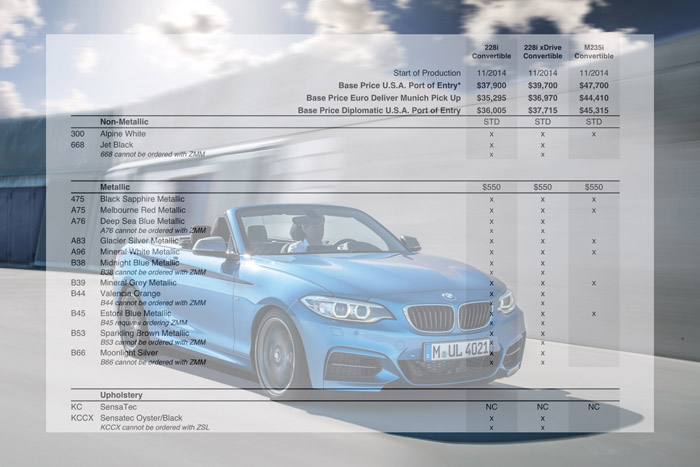The width and height of the screenshot is (700, 467).
Task: Select 'Sparkling Brown Metallic' row
Action: click(345, 333)
